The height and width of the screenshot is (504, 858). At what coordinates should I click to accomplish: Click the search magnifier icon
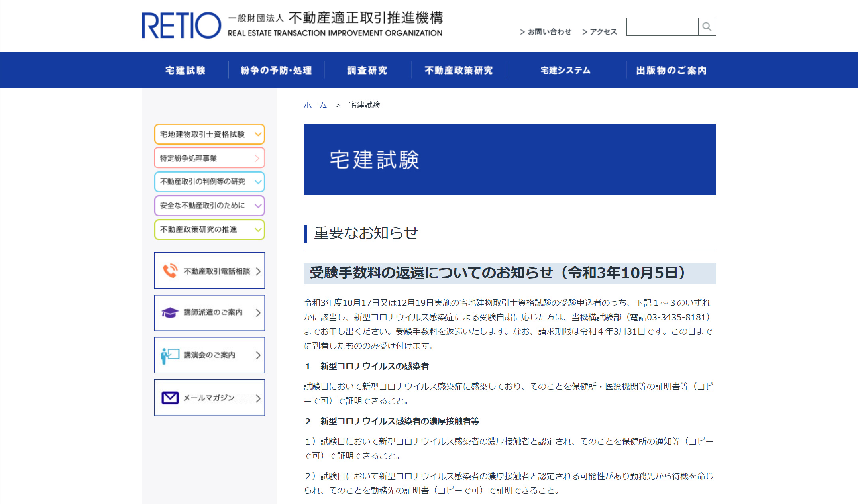coord(707,27)
